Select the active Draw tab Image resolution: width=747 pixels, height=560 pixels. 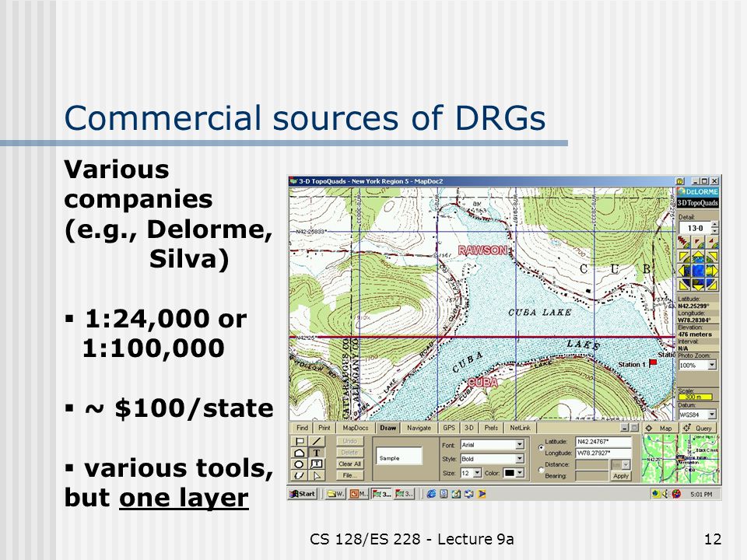[388, 428]
